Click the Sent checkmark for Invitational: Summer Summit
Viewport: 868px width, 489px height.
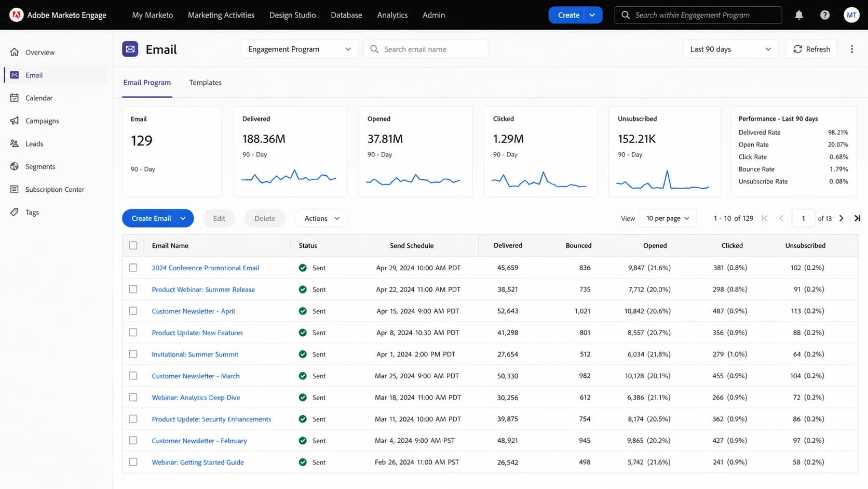coord(303,354)
